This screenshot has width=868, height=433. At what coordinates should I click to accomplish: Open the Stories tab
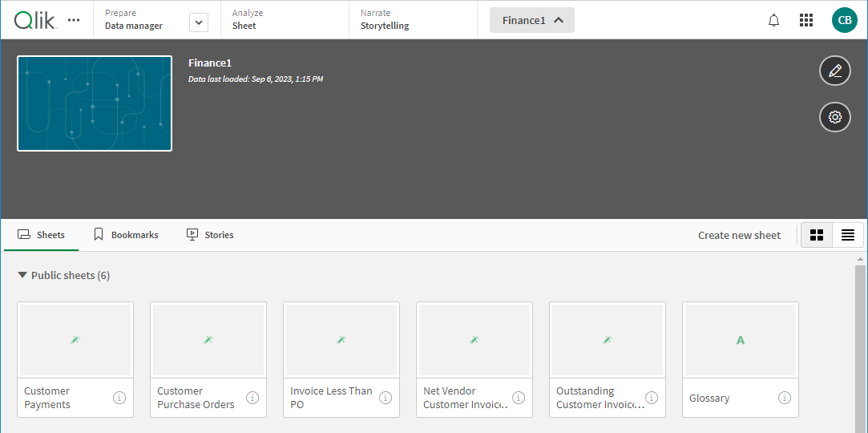pyautogui.click(x=210, y=235)
